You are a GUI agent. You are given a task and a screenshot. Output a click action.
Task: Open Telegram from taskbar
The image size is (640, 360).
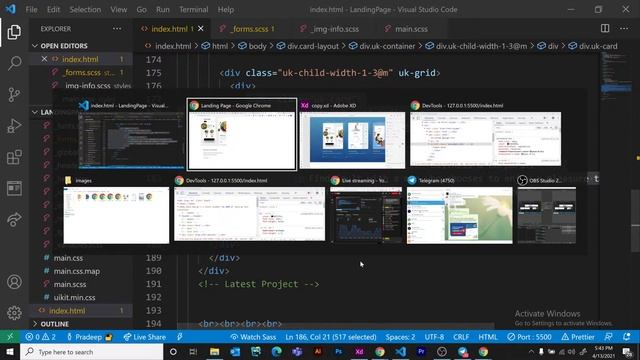[462, 352]
